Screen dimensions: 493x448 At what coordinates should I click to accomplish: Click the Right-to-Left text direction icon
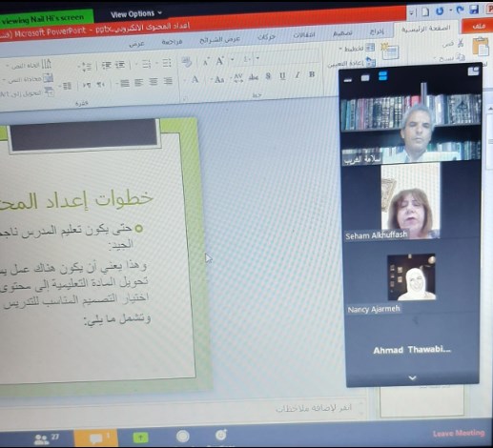tap(100, 85)
